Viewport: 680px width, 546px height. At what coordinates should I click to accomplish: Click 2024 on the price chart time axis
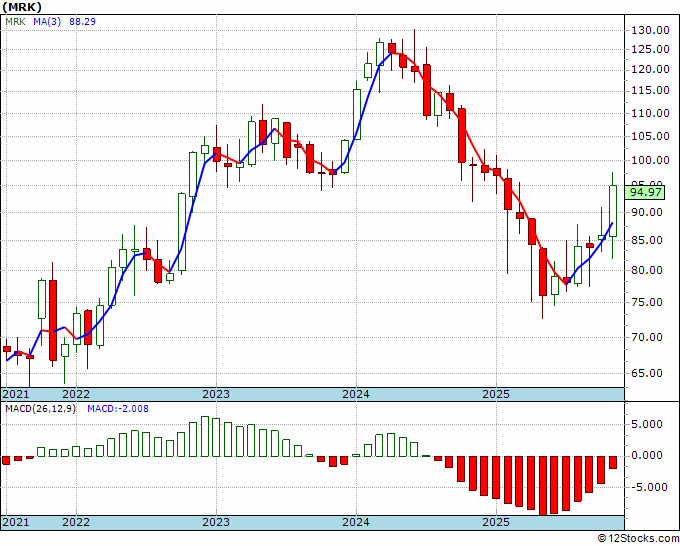click(x=356, y=394)
